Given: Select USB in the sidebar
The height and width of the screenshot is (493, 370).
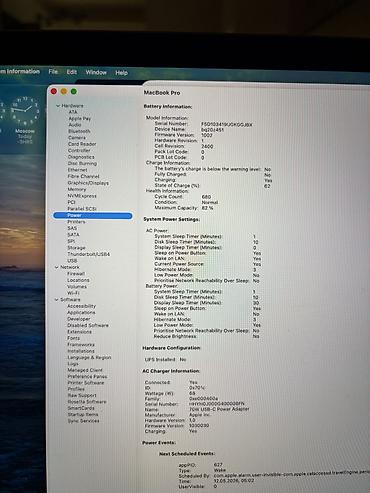Looking at the screenshot, I should point(72,261).
